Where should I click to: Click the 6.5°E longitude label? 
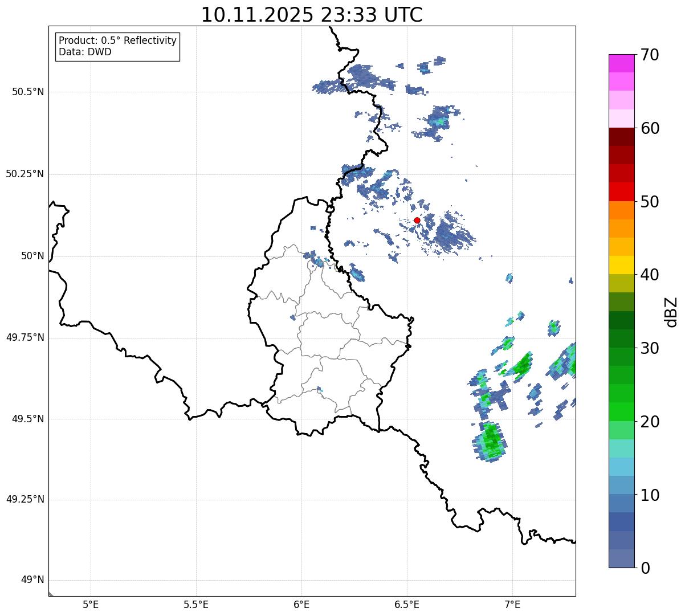coord(407,604)
